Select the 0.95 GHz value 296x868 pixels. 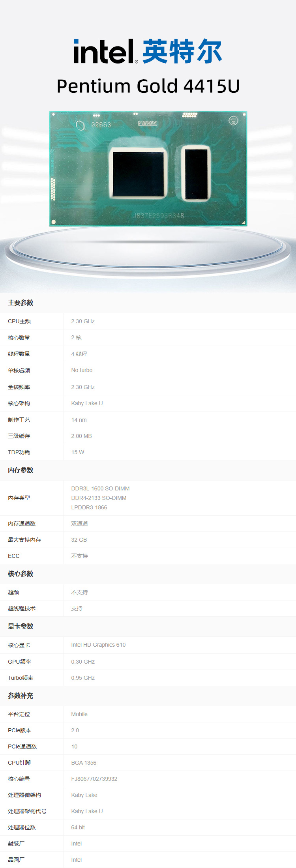click(83, 678)
